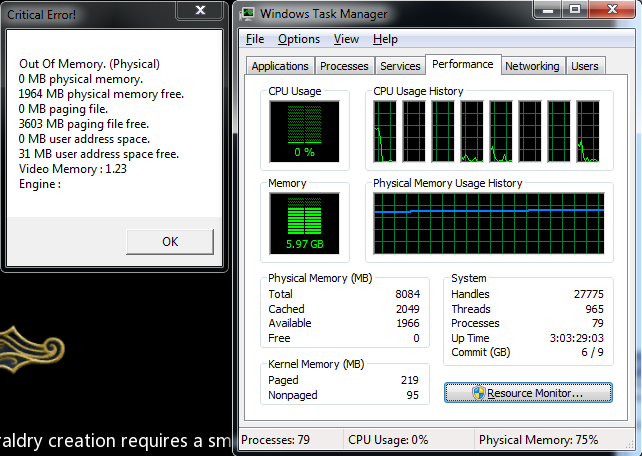642x456 pixels.
Task: Click Physical Memory Cached value 2049
Action: tap(407, 309)
